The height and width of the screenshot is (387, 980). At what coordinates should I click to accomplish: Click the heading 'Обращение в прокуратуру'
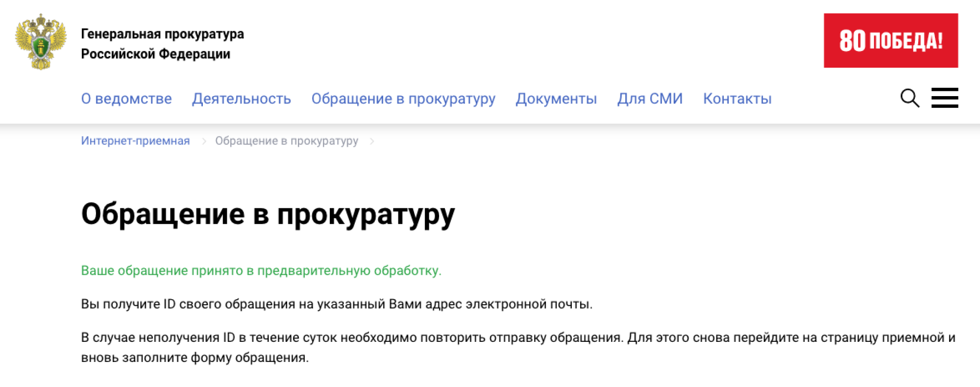pyautogui.click(x=268, y=214)
